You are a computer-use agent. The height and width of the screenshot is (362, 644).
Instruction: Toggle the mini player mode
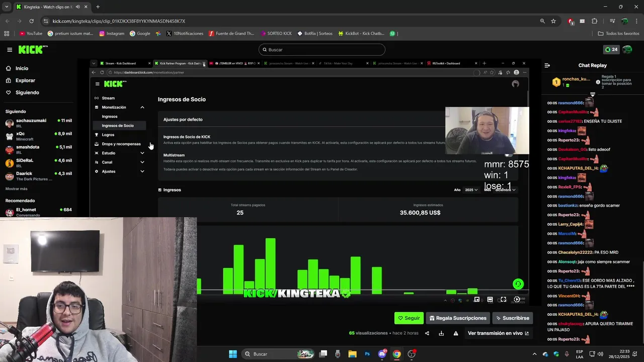(x=476, y=300)
